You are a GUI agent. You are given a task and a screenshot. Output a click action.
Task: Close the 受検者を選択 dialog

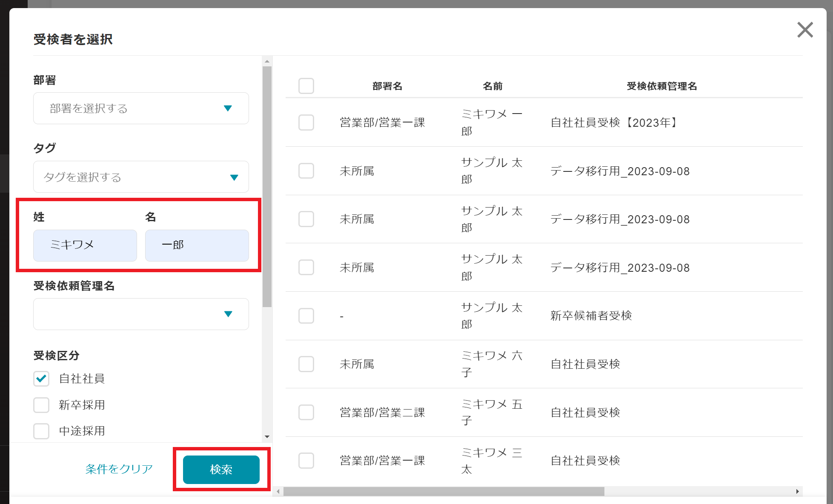pos(805,30)
